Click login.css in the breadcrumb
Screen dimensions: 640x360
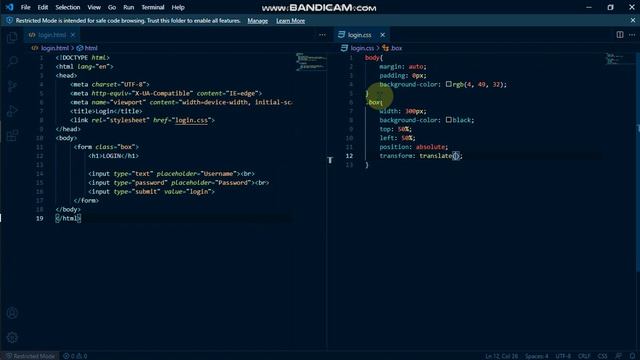tap(362, 48)
